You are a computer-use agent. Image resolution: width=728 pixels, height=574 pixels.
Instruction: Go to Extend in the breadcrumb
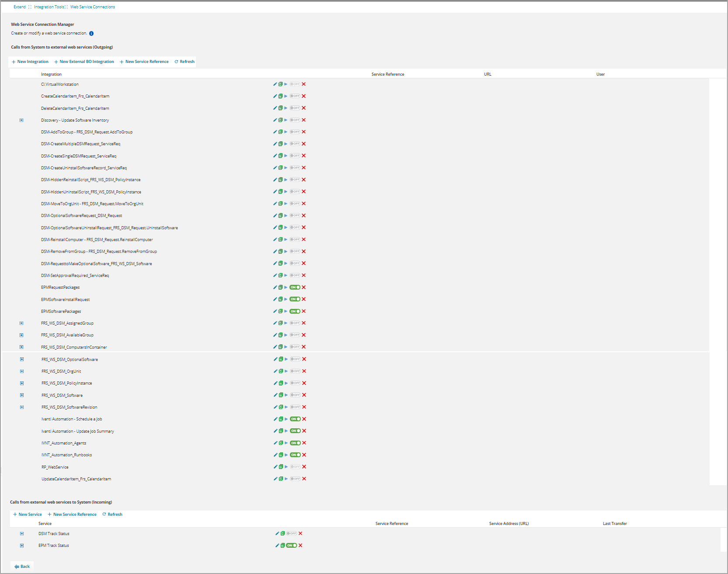pos(20,7)
